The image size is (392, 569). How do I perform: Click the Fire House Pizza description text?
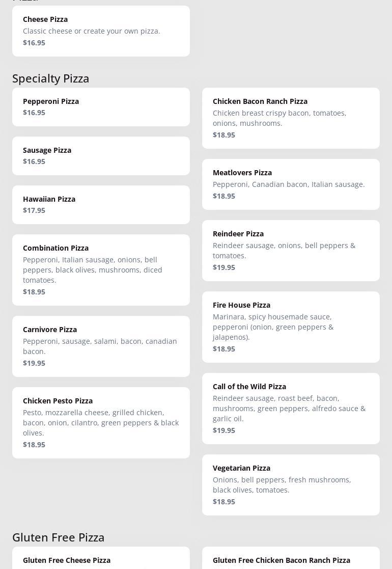tap(273, 327)
